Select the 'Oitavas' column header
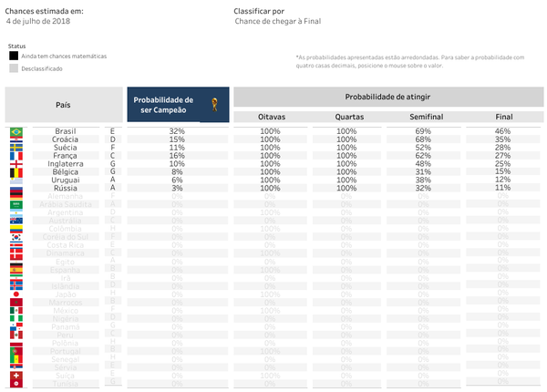 pyautogui.click(x=270, y=117)
